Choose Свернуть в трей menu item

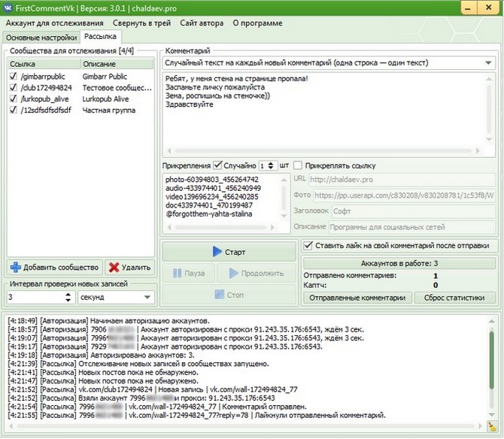(x=141, y=23)
